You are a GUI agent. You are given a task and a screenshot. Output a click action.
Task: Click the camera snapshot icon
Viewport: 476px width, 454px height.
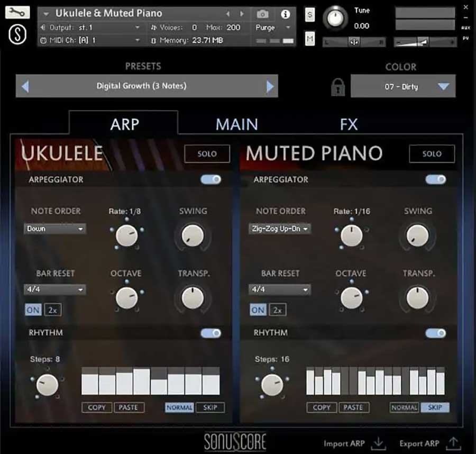tap(262, 14)
